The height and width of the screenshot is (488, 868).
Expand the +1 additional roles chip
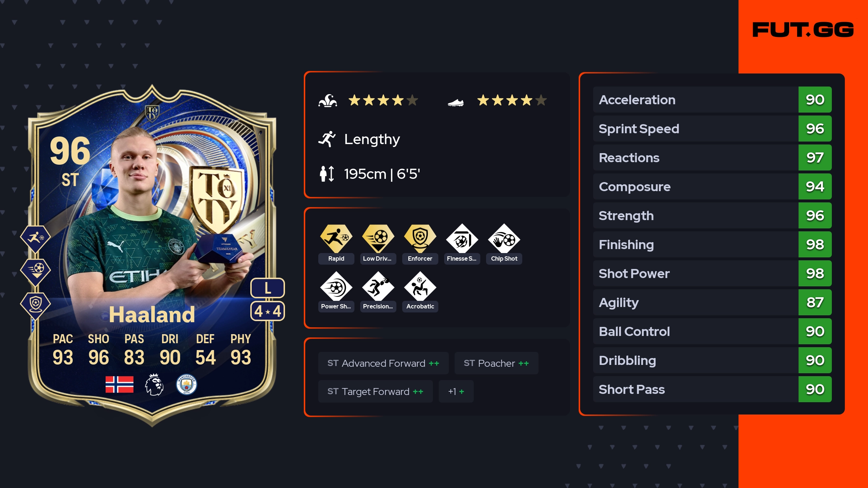point(456,391)
